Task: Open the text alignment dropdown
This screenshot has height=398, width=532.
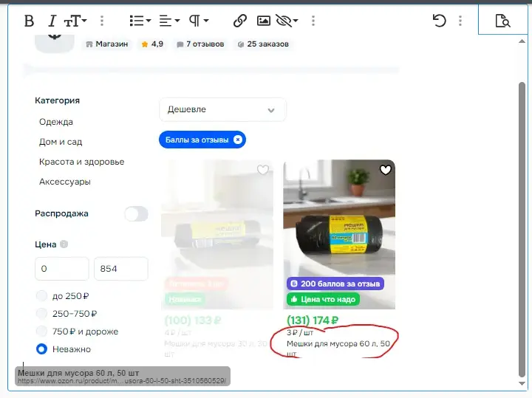Action: 169,21
